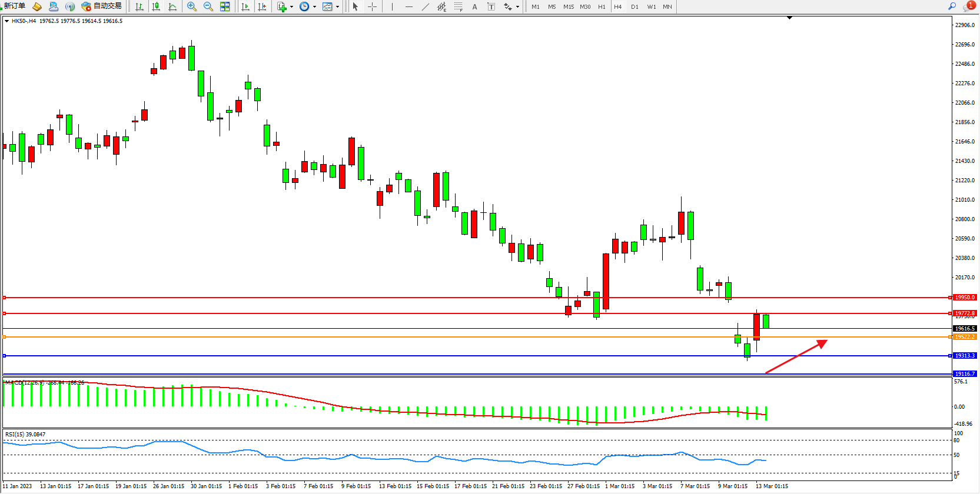The height and width of the screenshot is (494, 980).
Task: Click the zoom in magnifier icon
Action: pyautogui.click(x=191, y=6)
